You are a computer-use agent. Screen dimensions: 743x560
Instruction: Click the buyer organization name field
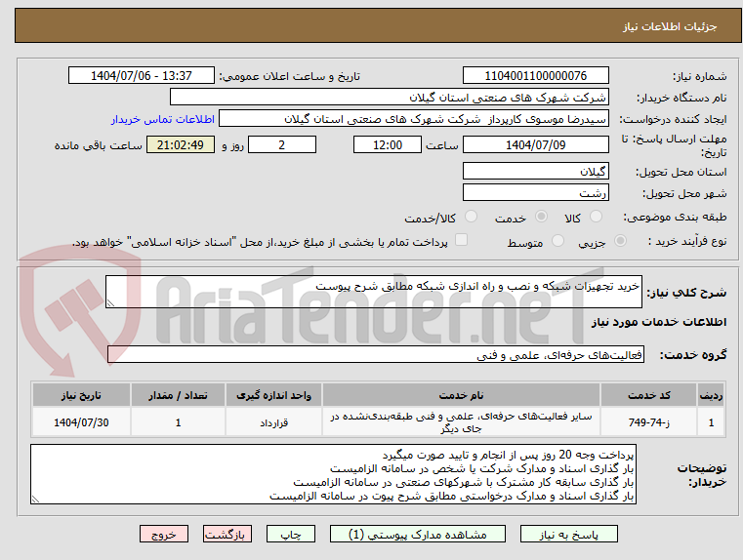389,98
